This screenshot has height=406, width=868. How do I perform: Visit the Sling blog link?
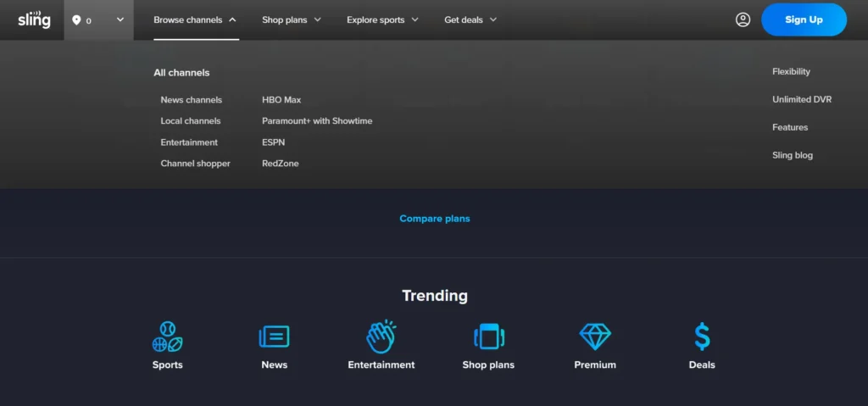tap(792, 155)
